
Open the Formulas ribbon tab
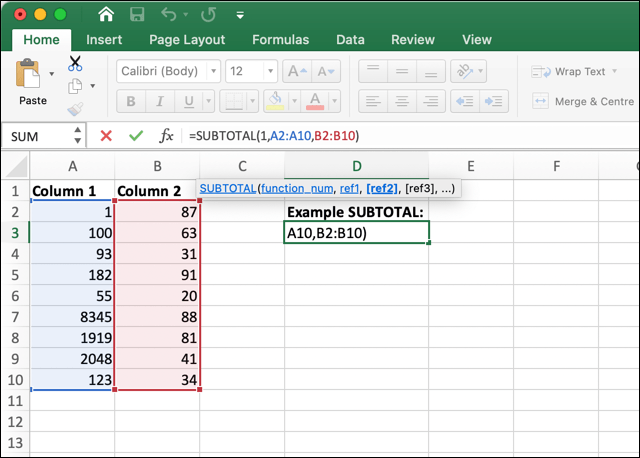[280, 40]
